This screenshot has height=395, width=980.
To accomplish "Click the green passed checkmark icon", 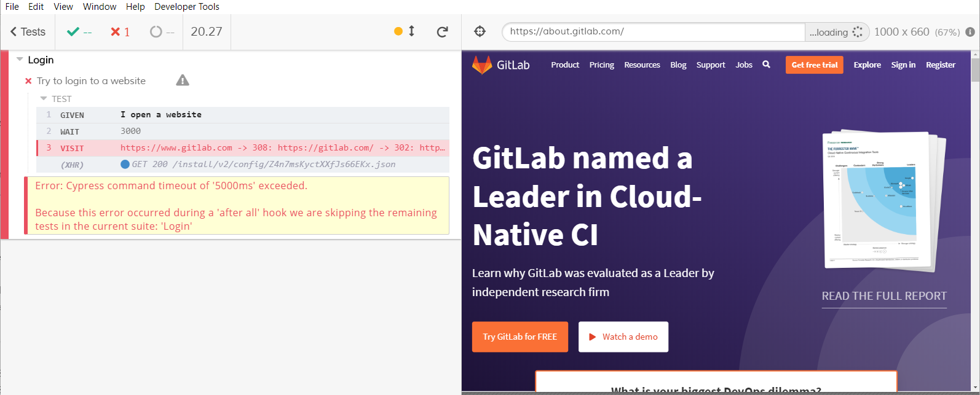I will point(73,31).
